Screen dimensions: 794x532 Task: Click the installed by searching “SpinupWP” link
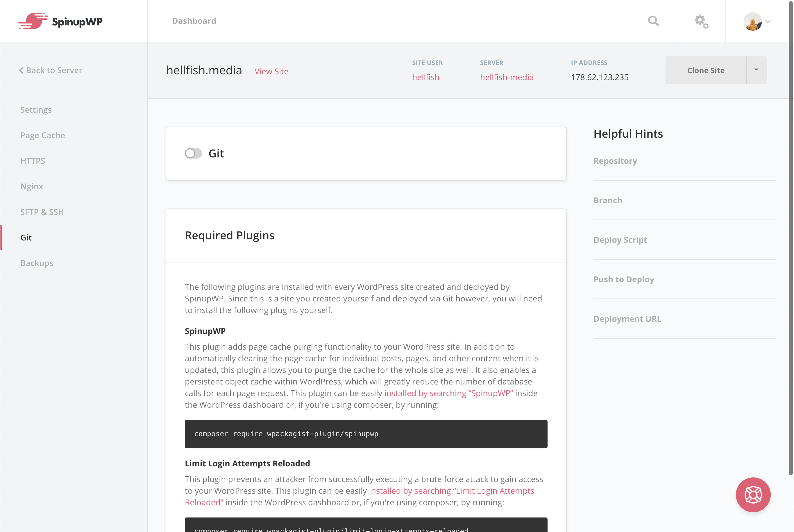click(x=448, y=393)
